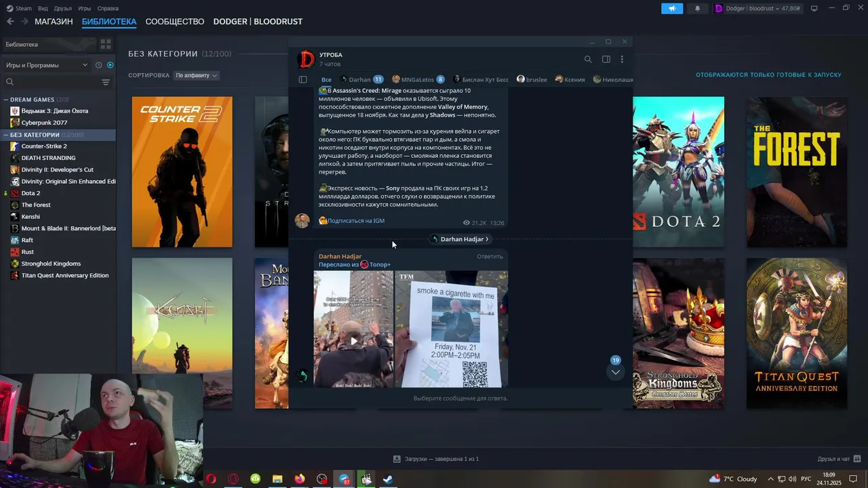Viewport: 868px width, 488px height.
Task: Play the forwarded video in Telegram
Action: coord(353,342)
